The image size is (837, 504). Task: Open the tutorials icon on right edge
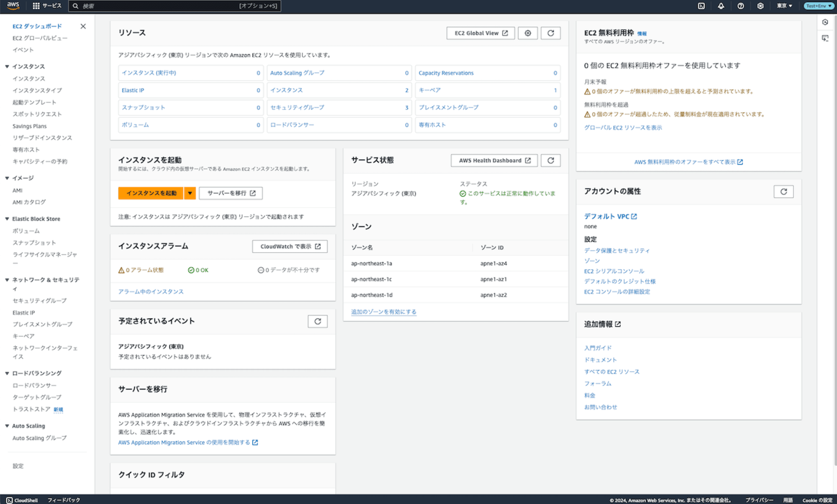[x=825, y=38]
